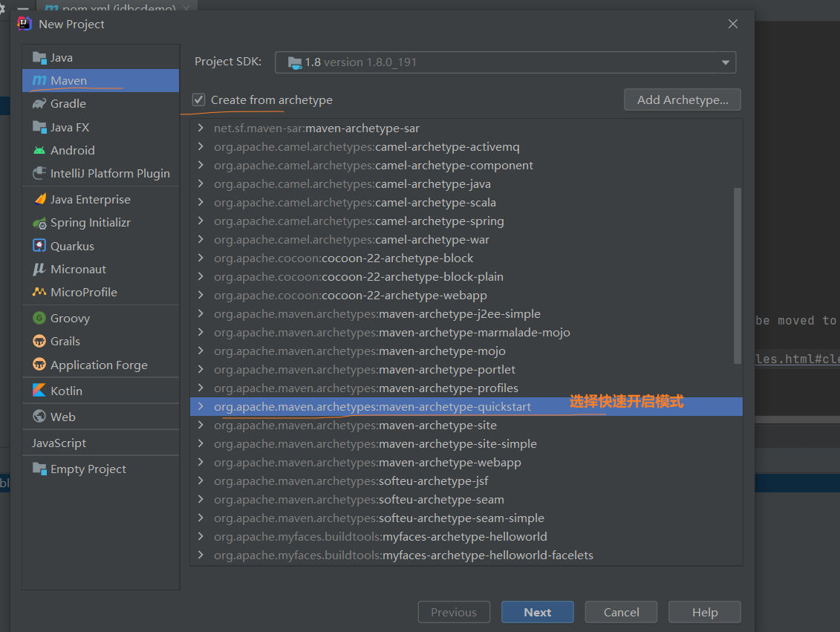
Task: Select camel-archetype-spring row
Action: [x=466, y=221]
